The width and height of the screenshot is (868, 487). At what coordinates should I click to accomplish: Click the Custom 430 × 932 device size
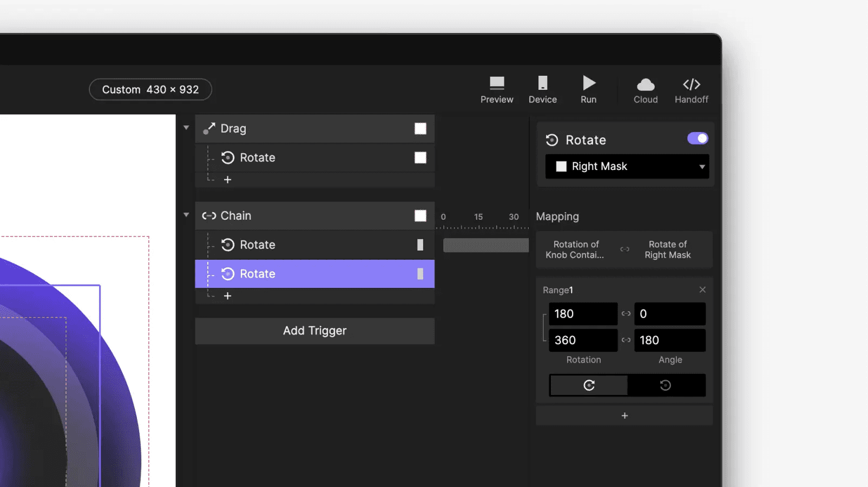(150, 89)
